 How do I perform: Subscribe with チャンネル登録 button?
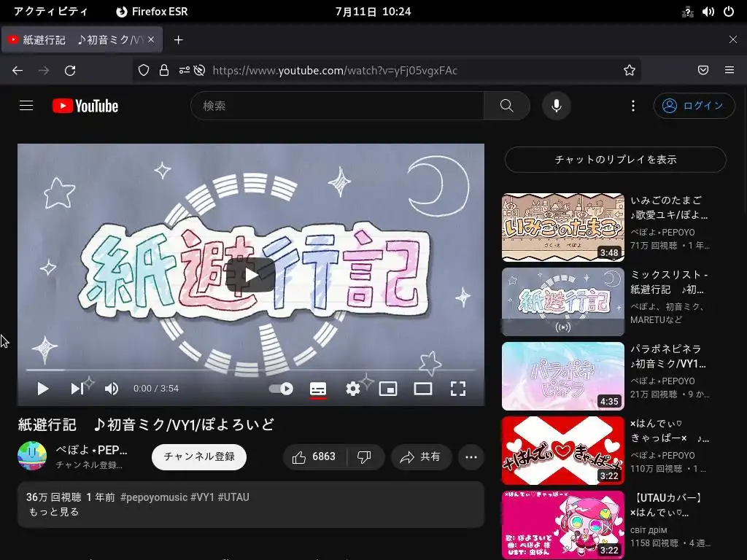199,456
